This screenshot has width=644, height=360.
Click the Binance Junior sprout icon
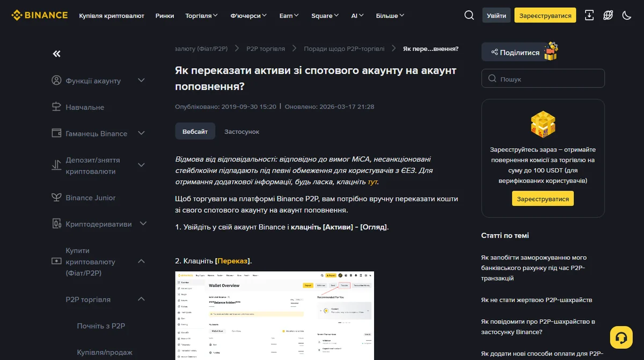click(x=56, y=197)
